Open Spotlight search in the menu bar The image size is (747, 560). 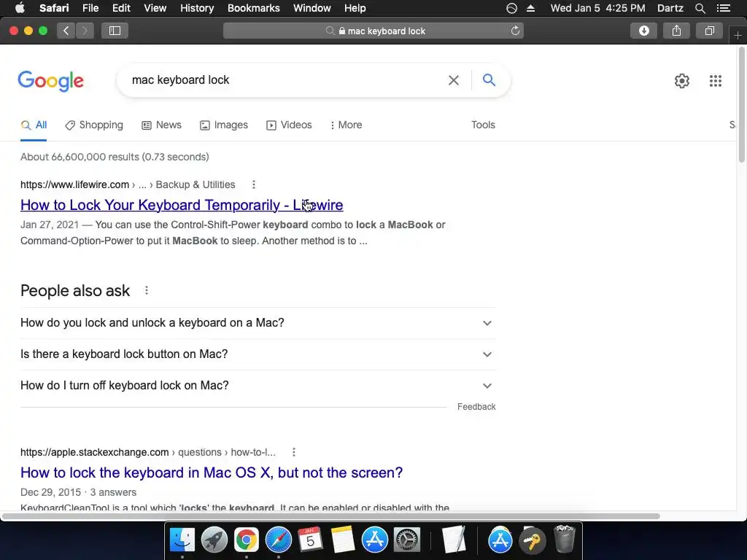click(x=700, y=8)
